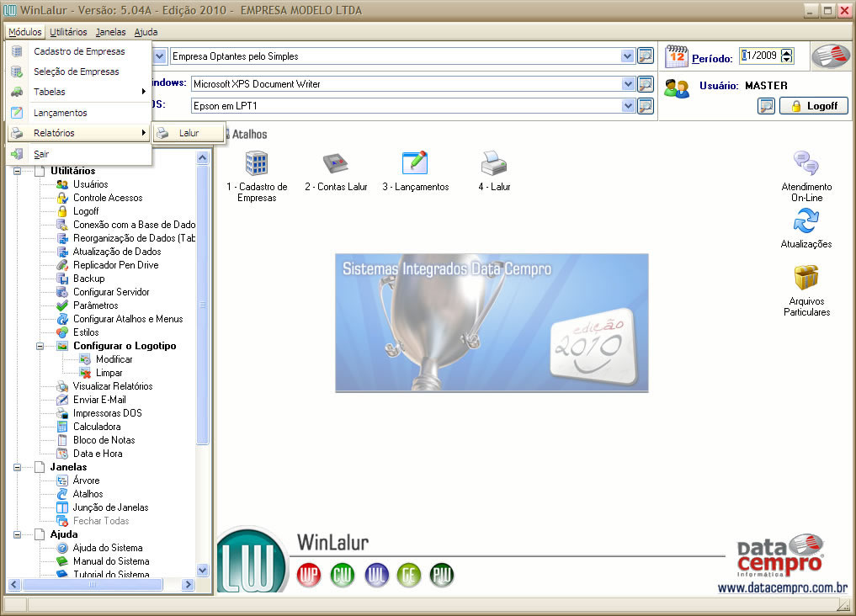Viewport: 856px width, 616px height.
Task: Collapse the Configurar o Logotipo node
Action: (40, 346)
